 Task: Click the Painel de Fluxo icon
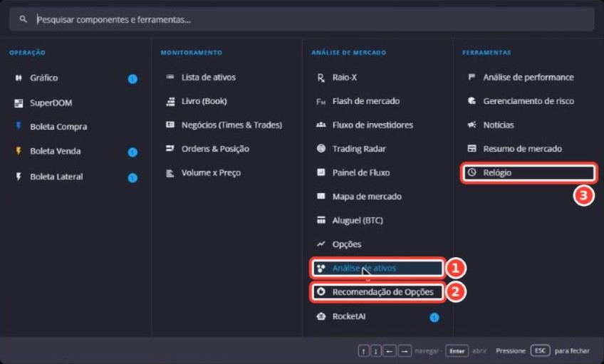[321, 172]
